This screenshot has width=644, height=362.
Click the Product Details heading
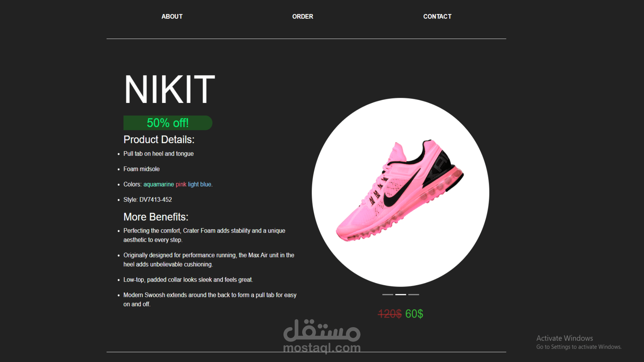[159, 139]
